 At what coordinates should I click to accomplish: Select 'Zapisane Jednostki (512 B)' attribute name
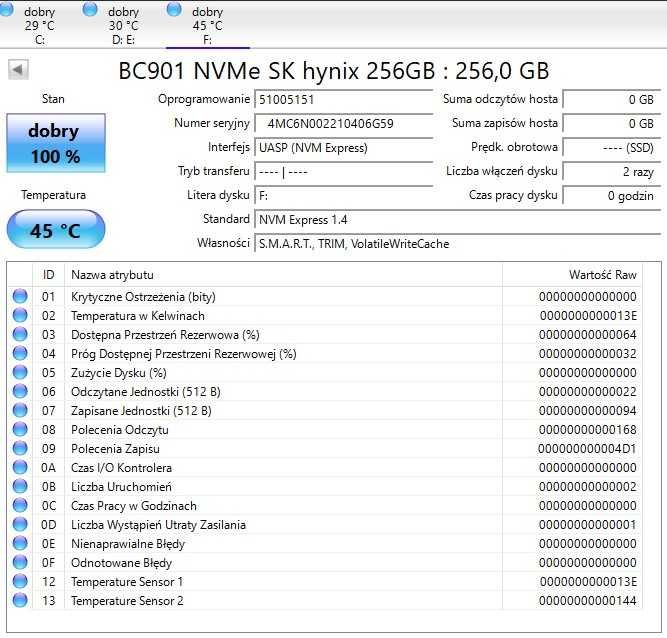[141, 411]
